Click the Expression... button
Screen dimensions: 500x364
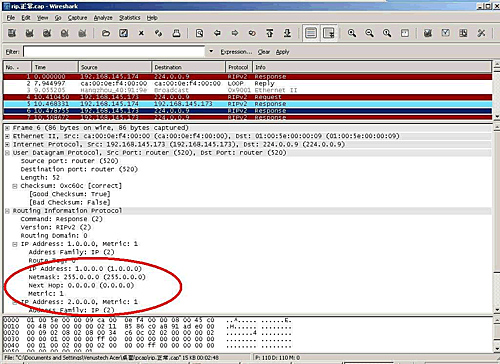coord(236,52)
